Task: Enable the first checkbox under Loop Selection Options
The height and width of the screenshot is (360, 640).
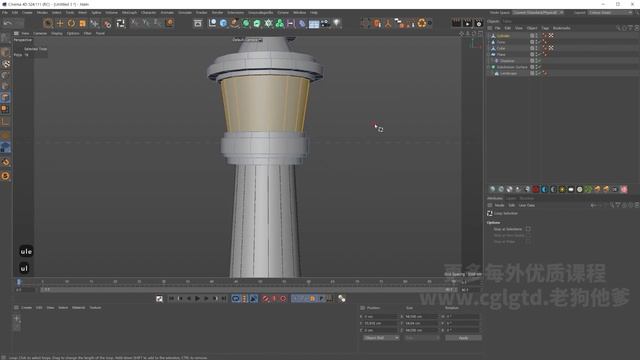Action: [x=528, y=229]
